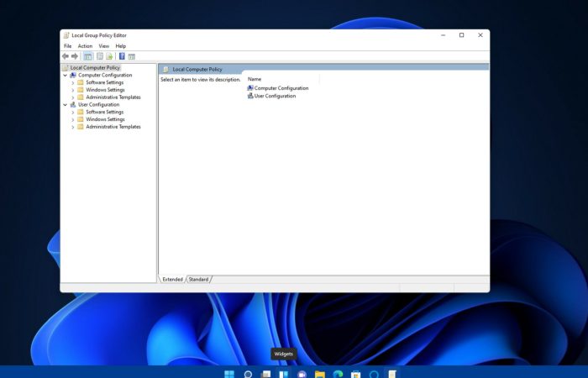Select Administrative Templates under Computer Configuration
Viewport: 588px width, 378px height.
[x=113, y=97]
